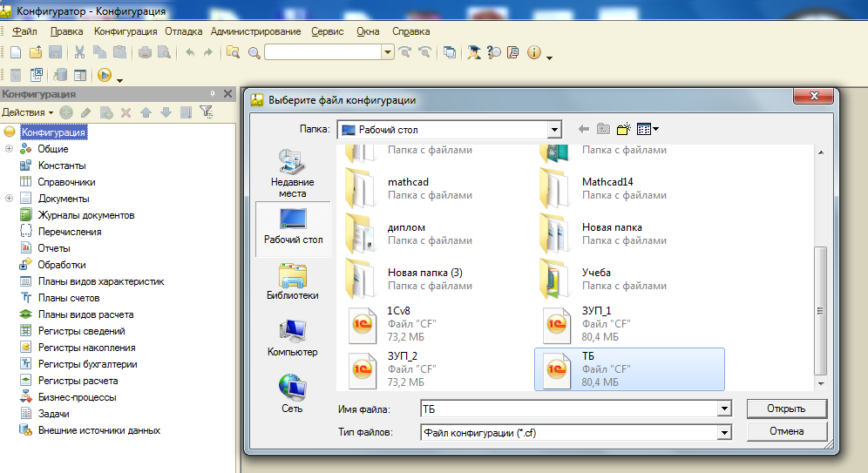Click the New document toolbar icon

click(16, 52)
